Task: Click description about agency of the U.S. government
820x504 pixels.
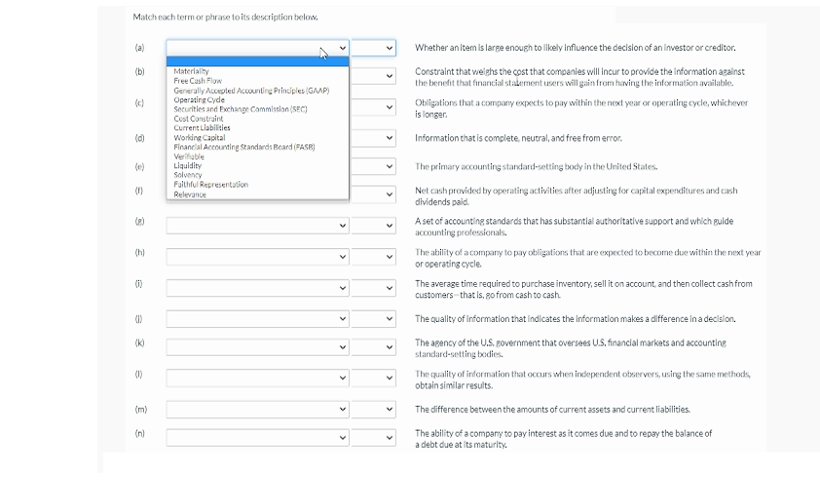Action: tap(571, 348)
